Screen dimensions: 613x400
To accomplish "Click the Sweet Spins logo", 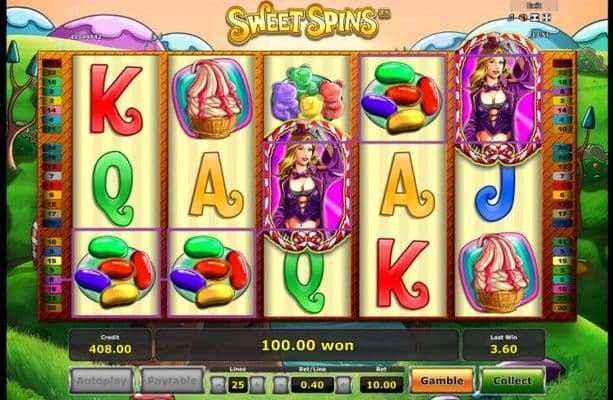I will pyautogui.click(x=303, y=22).
